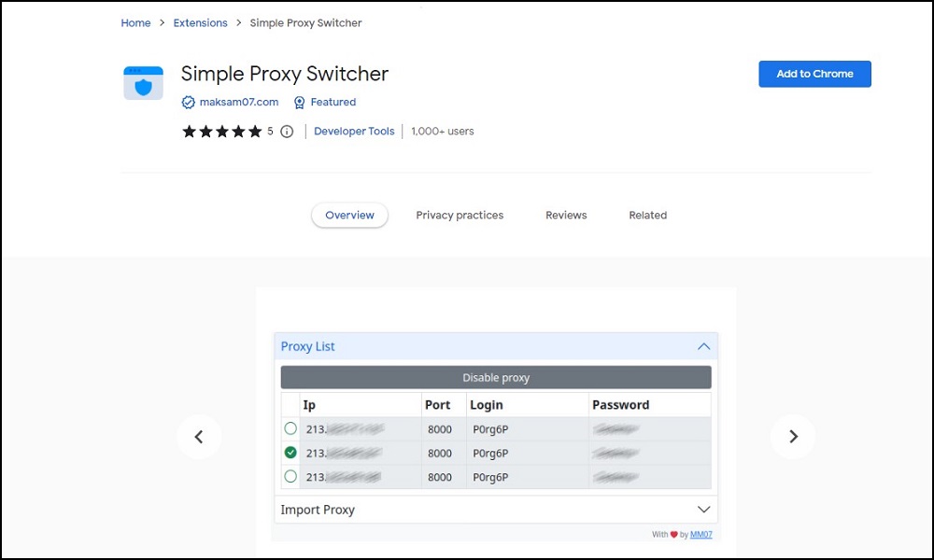
Task: Click the Proxy List header title
Action: pos(307,346)
